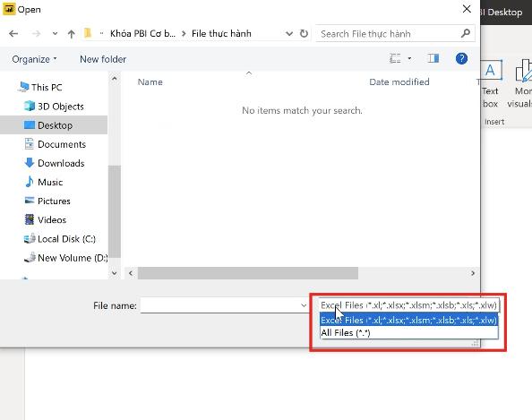The width and height of the screenshot is (532, 420).
Task: Expand the File name dropdown arrow
Action: (304, 305)
